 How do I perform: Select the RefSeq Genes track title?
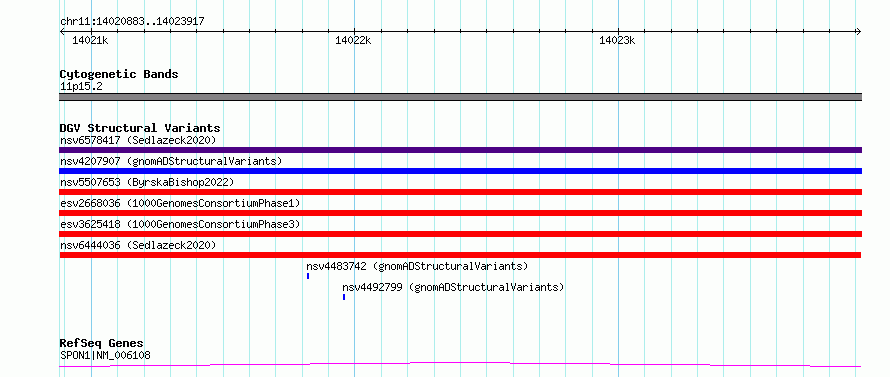101,344
